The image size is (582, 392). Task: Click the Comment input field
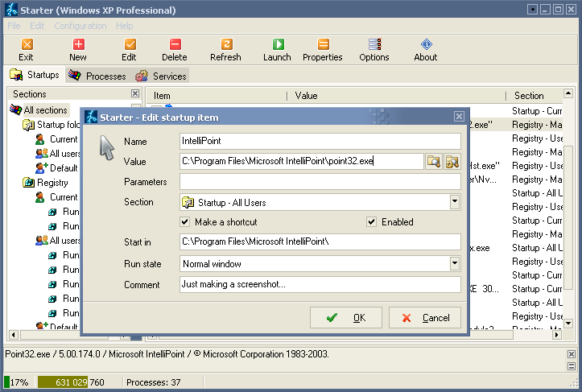click(x=320, y=284)
